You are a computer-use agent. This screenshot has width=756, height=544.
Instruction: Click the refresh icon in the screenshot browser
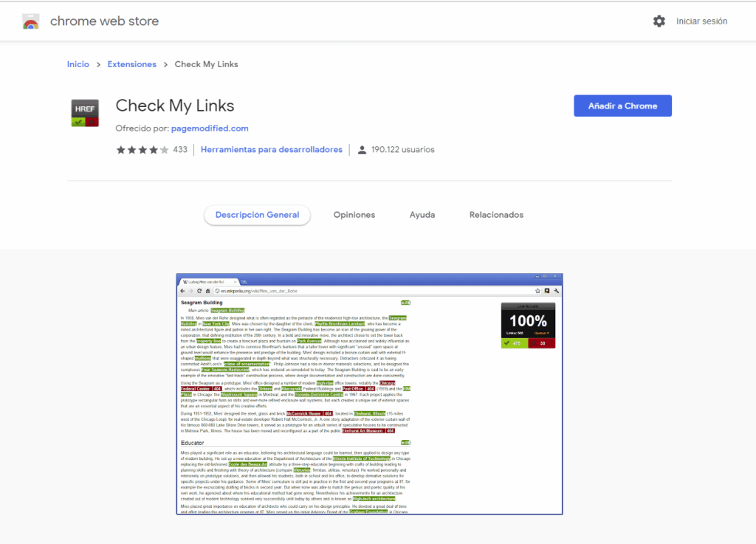point(199,291)
